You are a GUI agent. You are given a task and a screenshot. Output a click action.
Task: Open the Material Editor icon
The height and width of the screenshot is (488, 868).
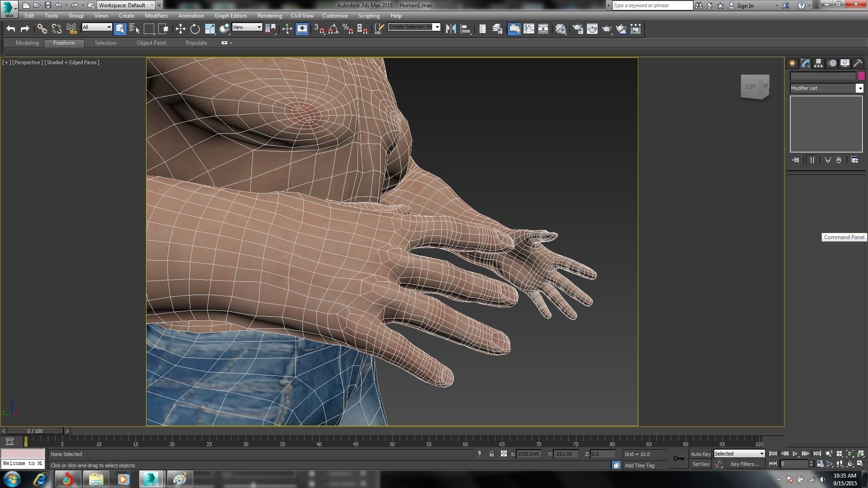(561, 29)
